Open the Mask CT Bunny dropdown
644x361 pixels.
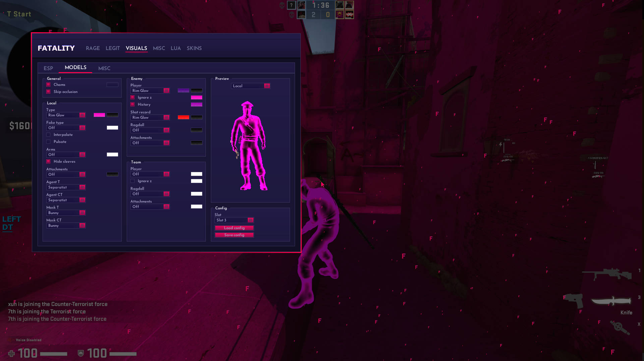tap(66, 225)
